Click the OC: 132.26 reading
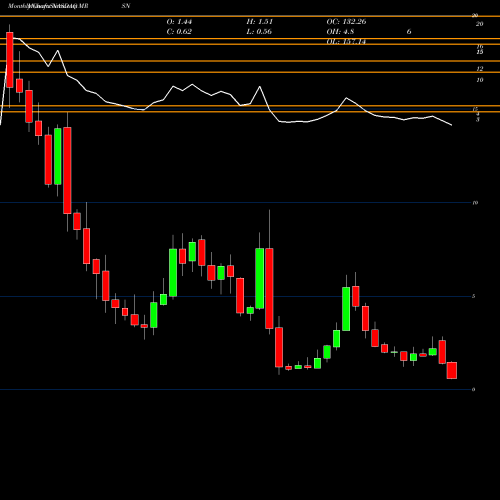 pos(346,22)
